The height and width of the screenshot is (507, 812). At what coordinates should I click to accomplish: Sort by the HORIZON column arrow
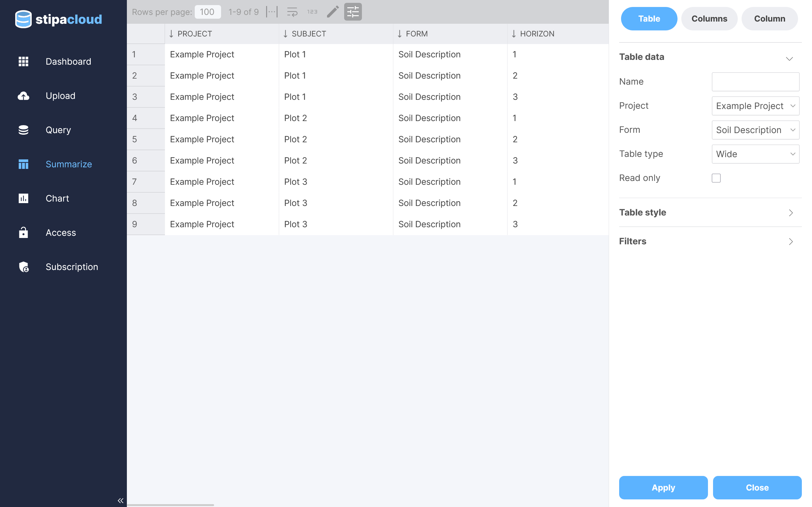point(514,34)
